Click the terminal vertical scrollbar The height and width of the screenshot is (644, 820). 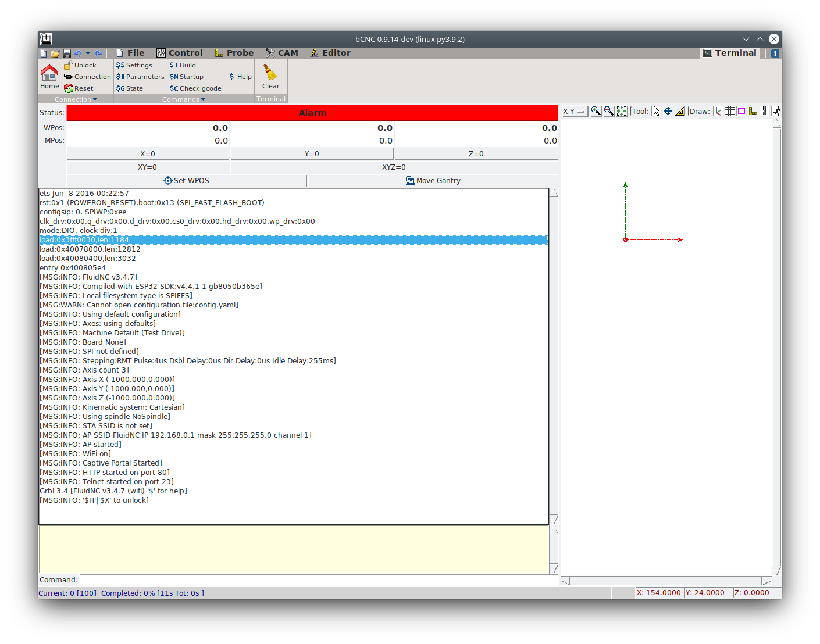click(554, 356)
